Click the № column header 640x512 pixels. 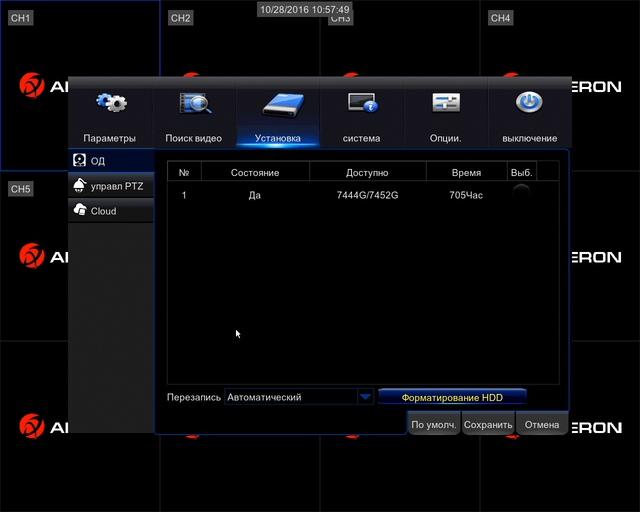[x=184, y=172]
